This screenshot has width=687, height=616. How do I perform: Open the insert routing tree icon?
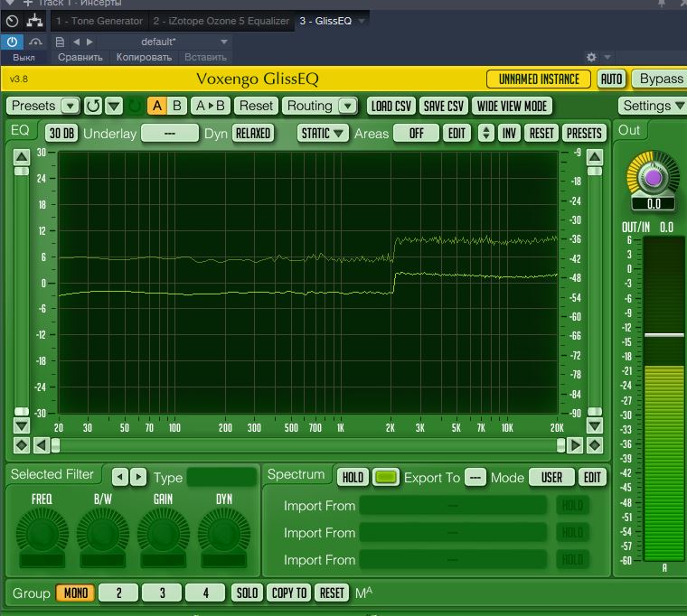[x=34, y=21]
